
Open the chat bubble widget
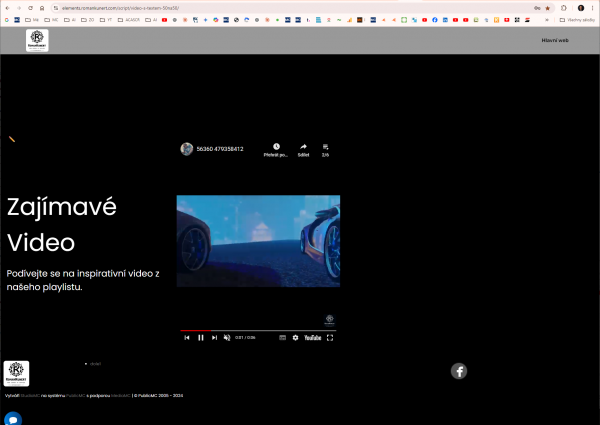(13, 418)
